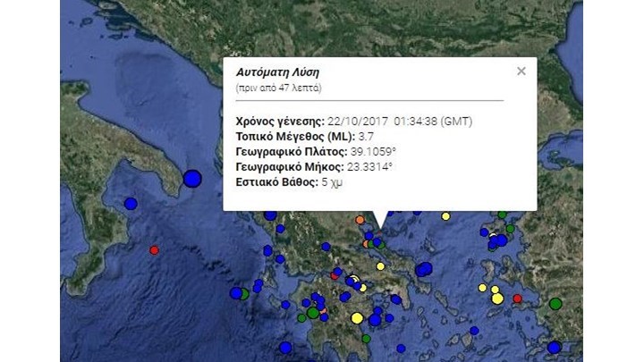This screenshot has width=644, height=362.
Task: Click the large blue marker east of Evia
Action: pos(424,269)
